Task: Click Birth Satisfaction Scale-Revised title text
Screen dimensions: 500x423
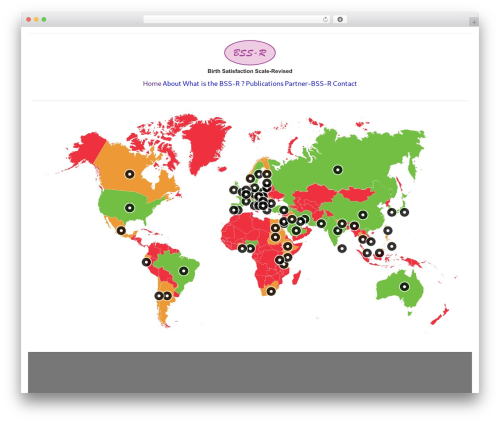Action: (x=250, y=71)
